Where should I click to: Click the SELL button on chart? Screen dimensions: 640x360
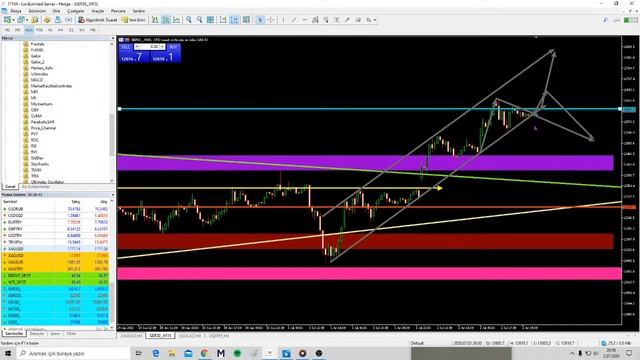point(126,47)
